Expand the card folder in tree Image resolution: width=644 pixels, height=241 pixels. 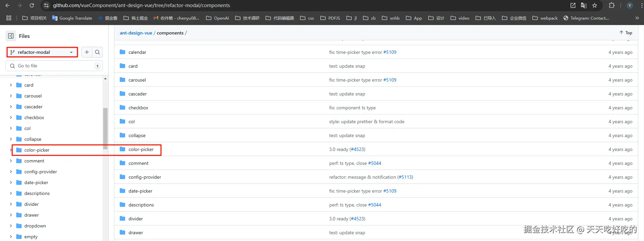(11, 85)
